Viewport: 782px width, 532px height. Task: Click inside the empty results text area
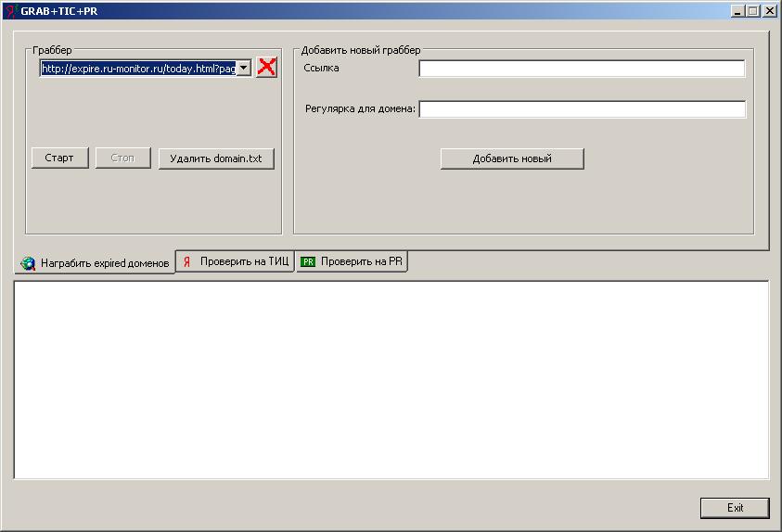coord(391,380)
